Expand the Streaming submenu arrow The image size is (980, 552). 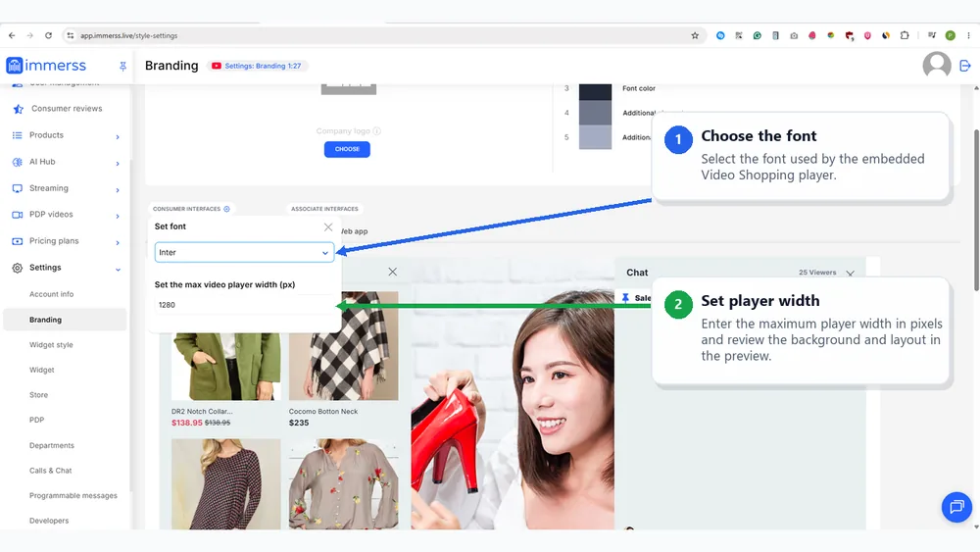[118, 190]
